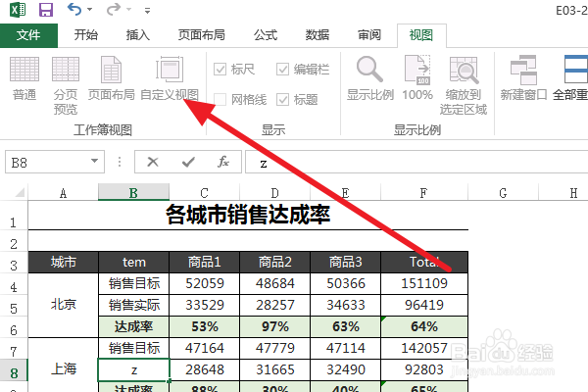Click cell with value 52059
Viewport: 588px width, 392px height.
(205, 283)
